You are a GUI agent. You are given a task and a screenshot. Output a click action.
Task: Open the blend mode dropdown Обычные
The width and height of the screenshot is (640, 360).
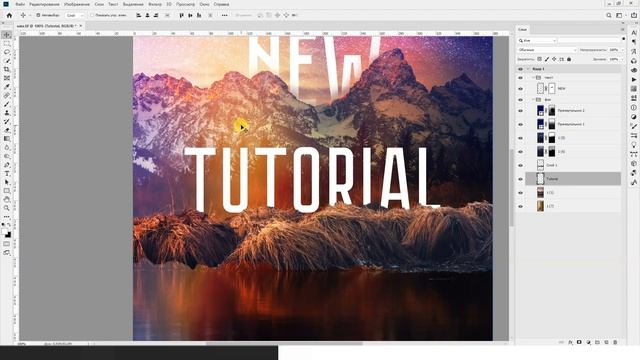[547, 50]
